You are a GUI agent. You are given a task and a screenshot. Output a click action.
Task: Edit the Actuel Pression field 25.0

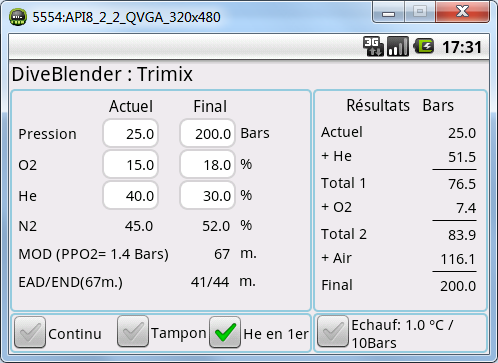130,133
